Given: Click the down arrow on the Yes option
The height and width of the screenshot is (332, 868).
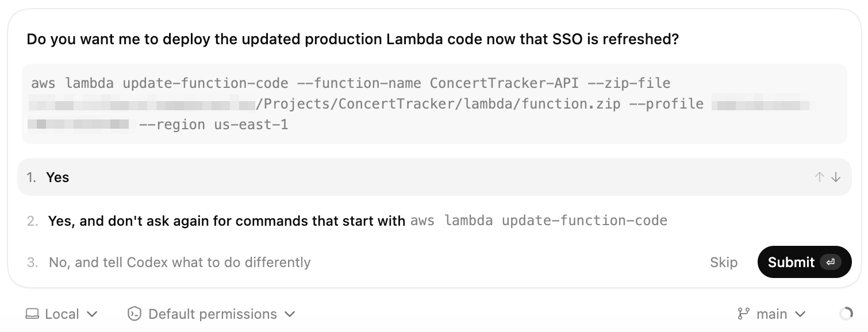Looking at the screenshot, I should click(x=835, y=177).
